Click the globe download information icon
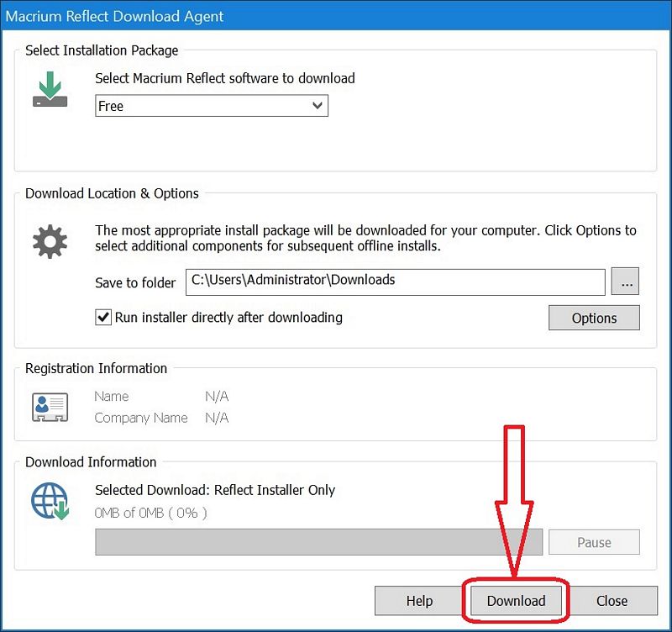 pos(50,501)
